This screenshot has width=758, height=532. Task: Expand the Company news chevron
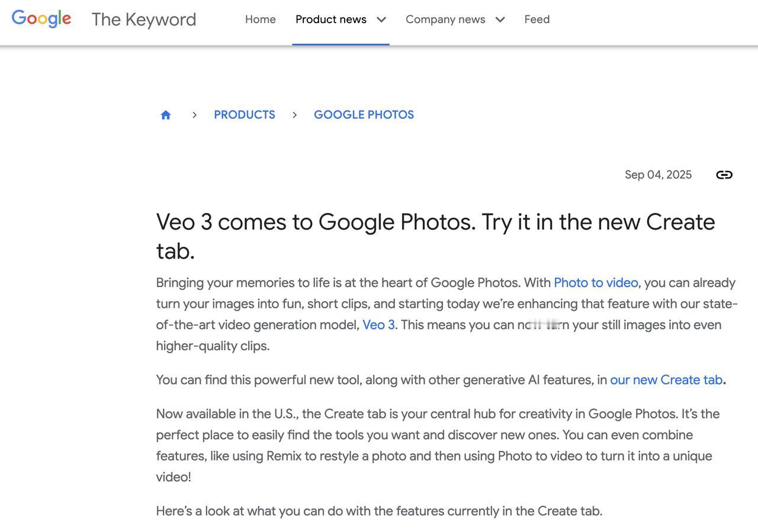point(500,20)
